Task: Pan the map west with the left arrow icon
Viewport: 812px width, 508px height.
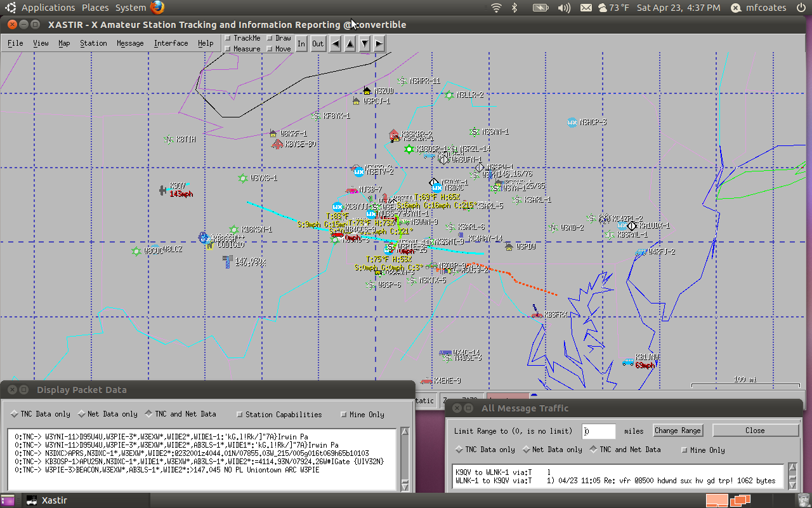Action: pos(335,43)
